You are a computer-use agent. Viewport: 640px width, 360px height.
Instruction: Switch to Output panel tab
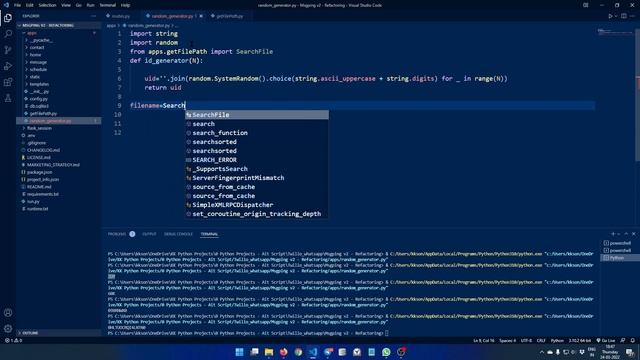149,234
